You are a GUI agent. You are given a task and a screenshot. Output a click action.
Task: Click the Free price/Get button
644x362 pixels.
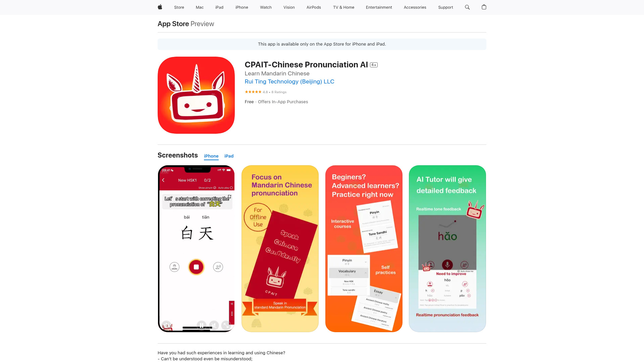point(249,102)
